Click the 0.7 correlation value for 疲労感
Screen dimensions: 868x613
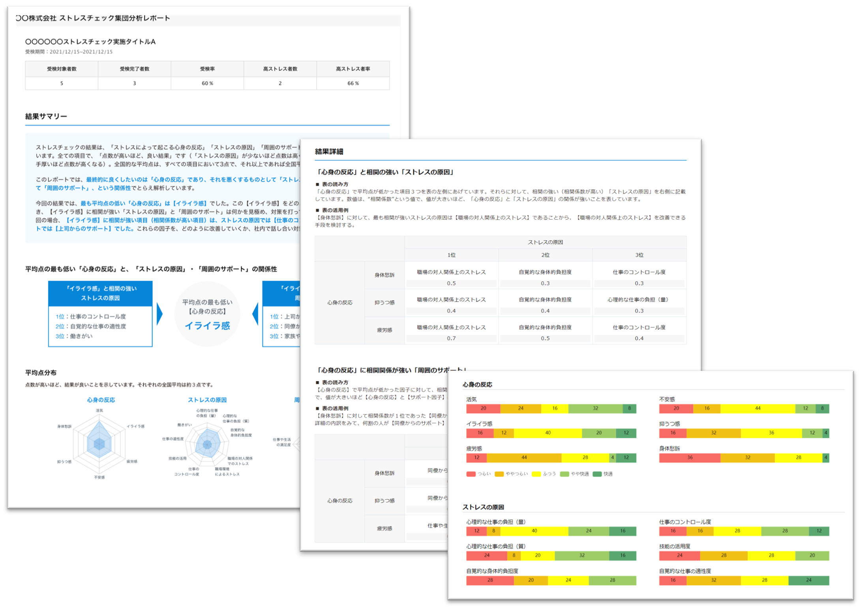(451, 338)
